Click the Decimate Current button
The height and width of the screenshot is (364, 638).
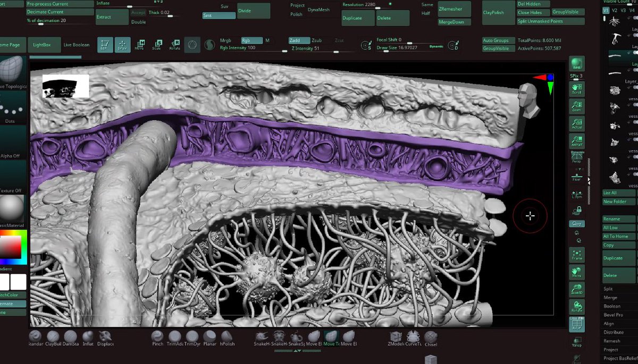coord(60,12)
